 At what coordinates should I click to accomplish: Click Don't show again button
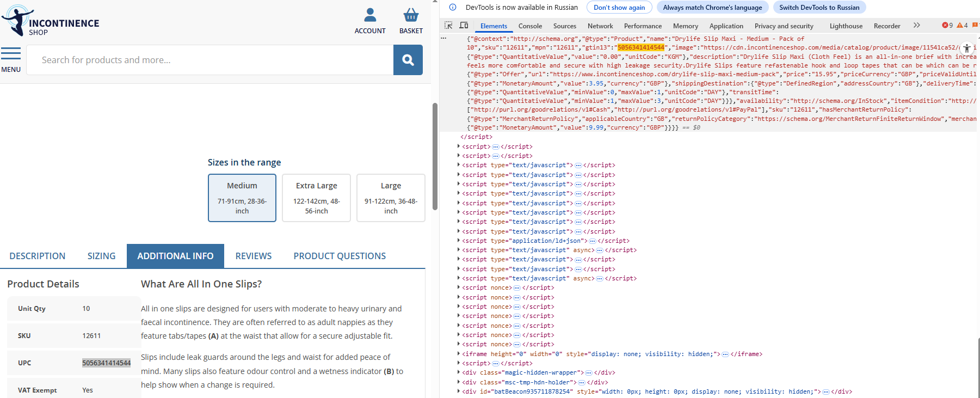tap(619, 7)
